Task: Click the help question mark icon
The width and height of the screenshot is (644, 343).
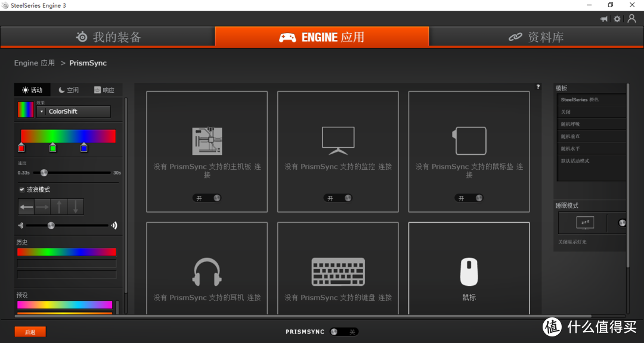Action: (x=538, y=86)
